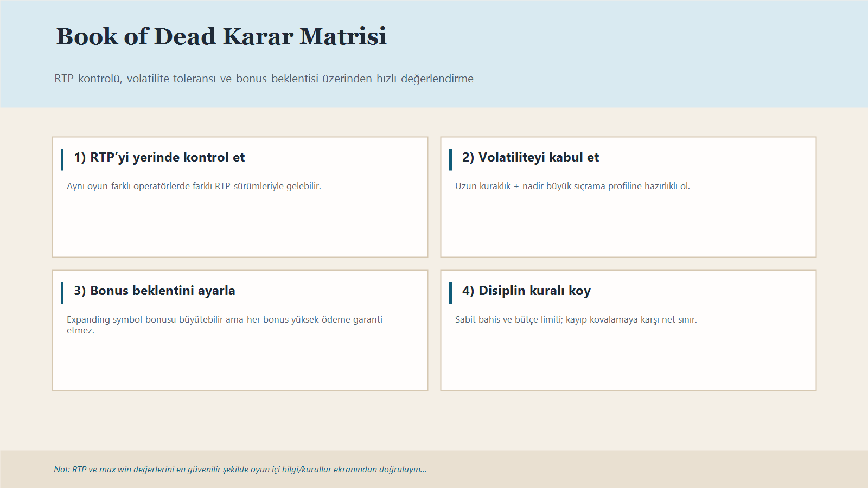
Task: Select the "Sabit bahis ve bütçe limiti" text
Action: pyautogui.click(x=576, y=320)
